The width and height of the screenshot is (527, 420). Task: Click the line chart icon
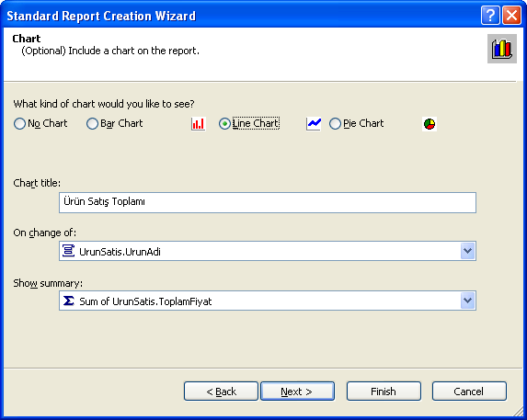click(x=314, y=124)
